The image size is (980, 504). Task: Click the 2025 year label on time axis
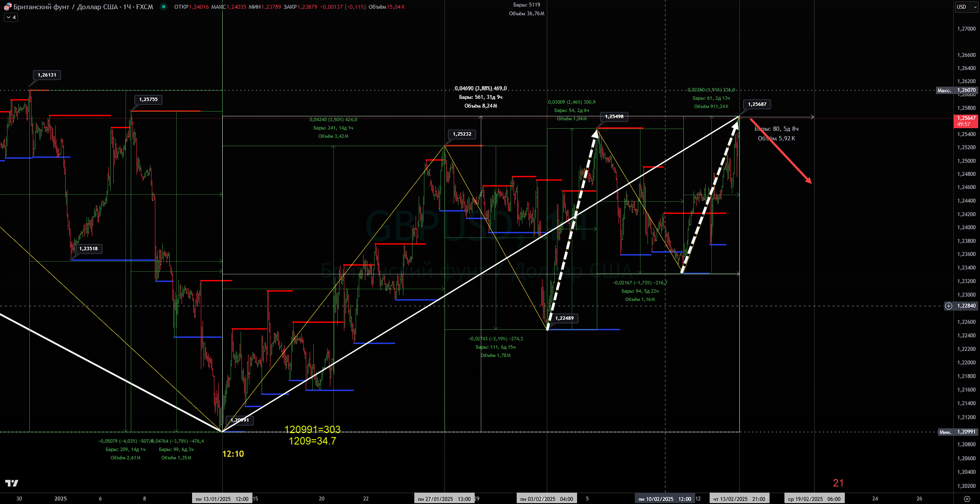point(61,499)
